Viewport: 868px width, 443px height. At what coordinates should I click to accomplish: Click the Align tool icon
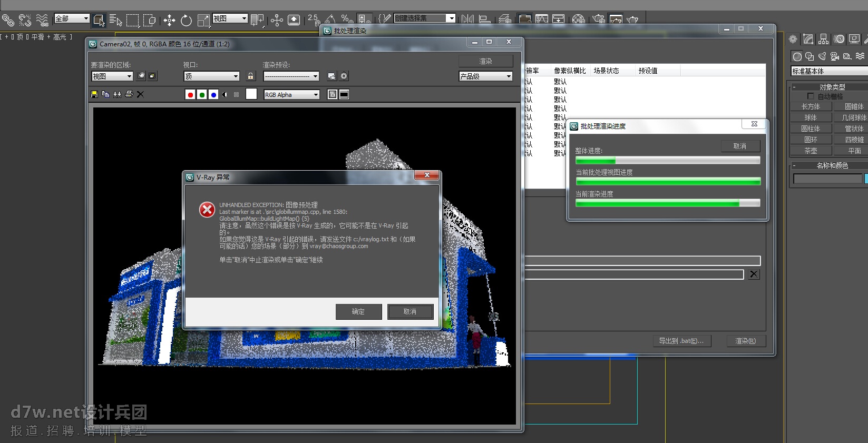pyautogui.click(x=485, y=19)
